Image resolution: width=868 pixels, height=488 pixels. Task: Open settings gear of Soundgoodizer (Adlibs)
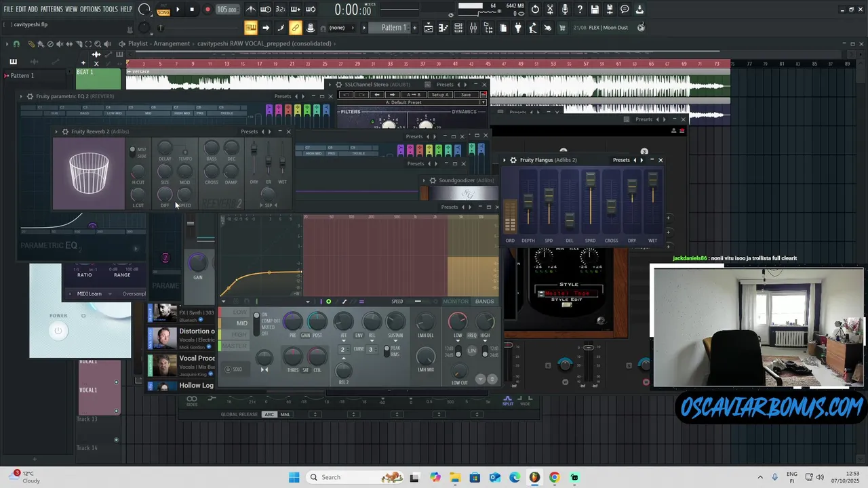click(433, 180)
